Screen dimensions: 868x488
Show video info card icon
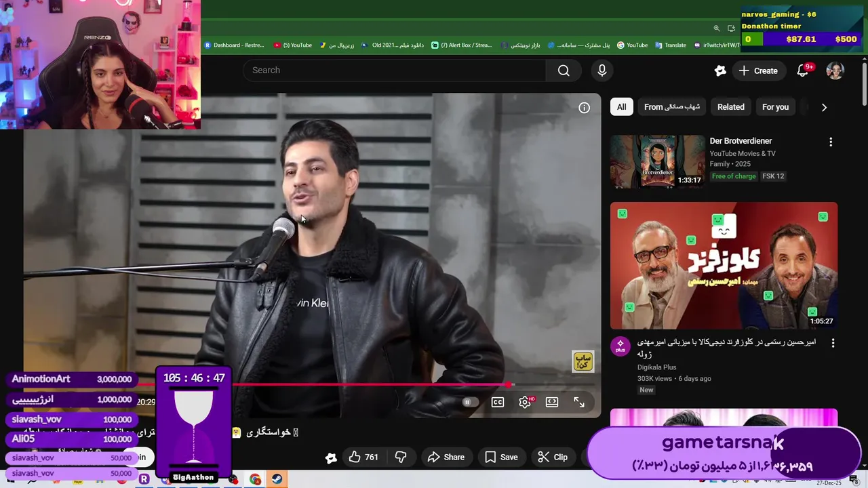[x=584, y=108]
